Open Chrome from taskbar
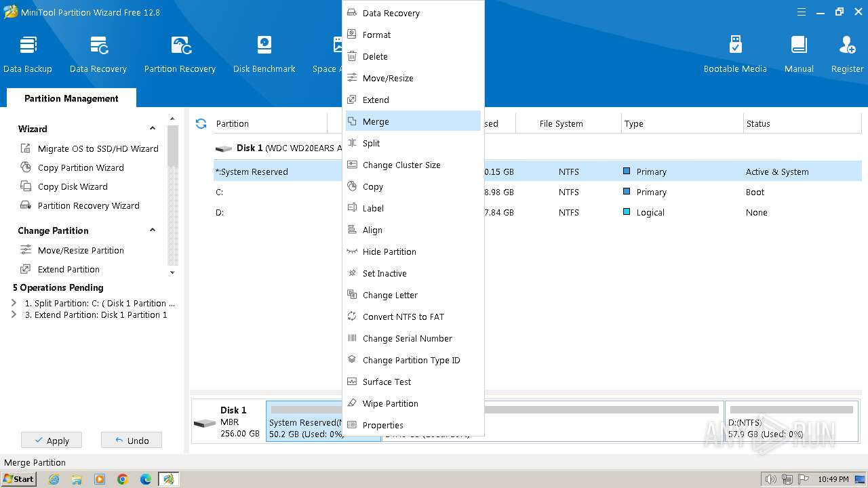Screen dimensions: 868x488 click(x=123, y=479)
